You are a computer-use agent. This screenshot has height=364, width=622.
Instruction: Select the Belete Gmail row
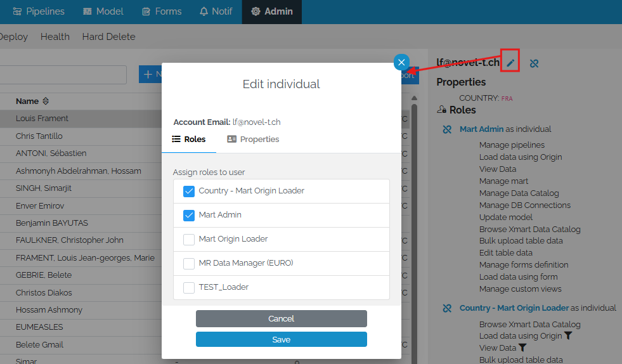[81, 345]
